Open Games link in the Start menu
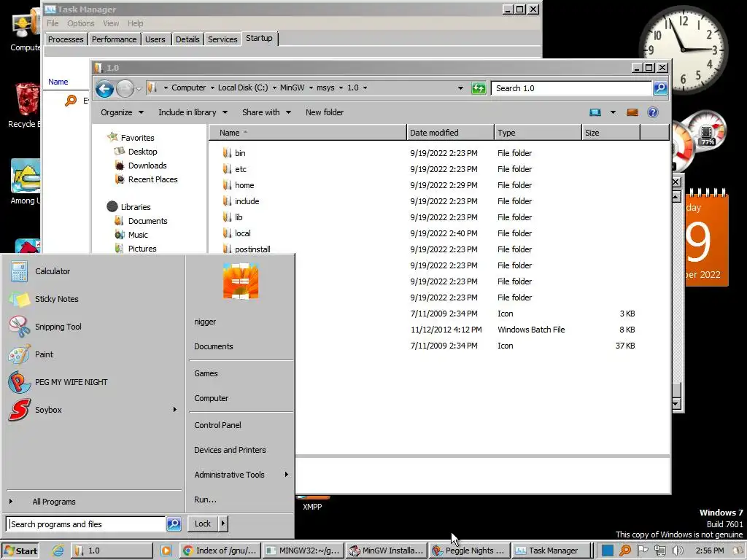The image size is (747, 560). (x=206, y=374)
